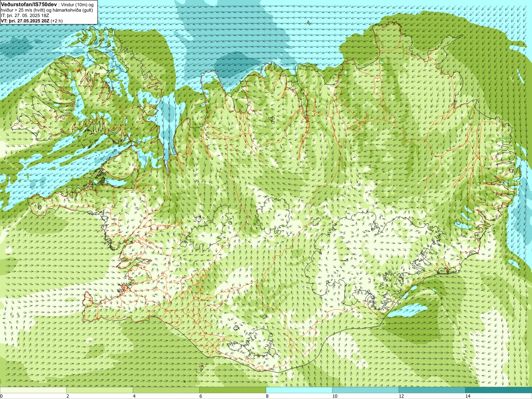
Task: Click the turquoise 10–12 m/s legend swatch
Action: pos(366,390)
